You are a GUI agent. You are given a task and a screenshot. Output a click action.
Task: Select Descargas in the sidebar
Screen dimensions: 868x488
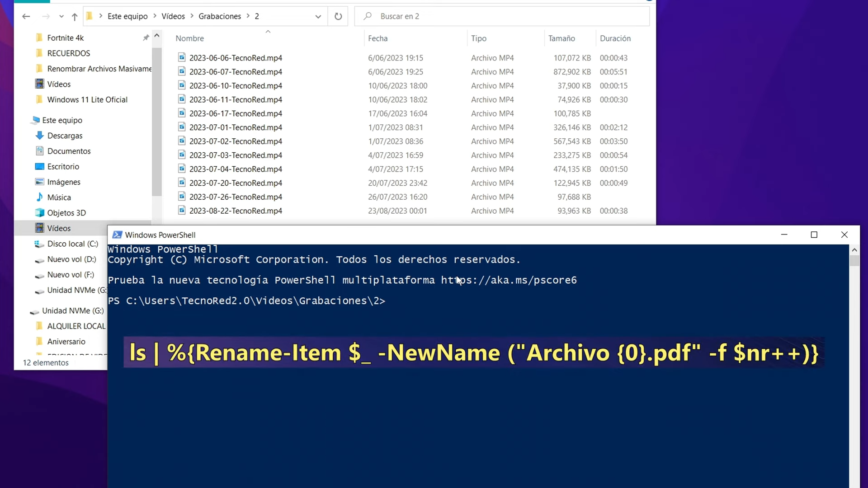coord(65,135)
